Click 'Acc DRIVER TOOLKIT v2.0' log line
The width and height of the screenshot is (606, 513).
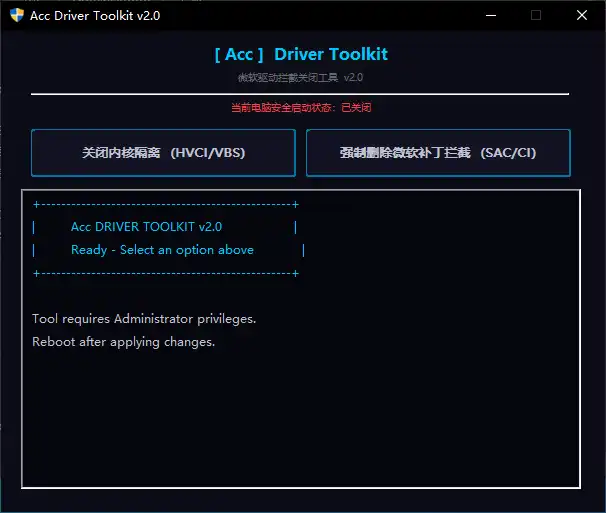coord(146,227)
